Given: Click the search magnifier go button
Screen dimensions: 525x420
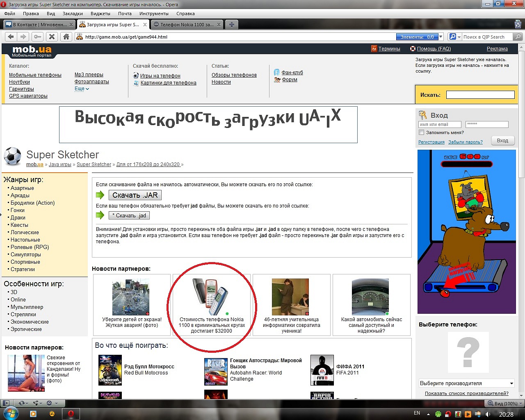Looking at the screenshot, I should pyautogui.click(x=518, y=37).
